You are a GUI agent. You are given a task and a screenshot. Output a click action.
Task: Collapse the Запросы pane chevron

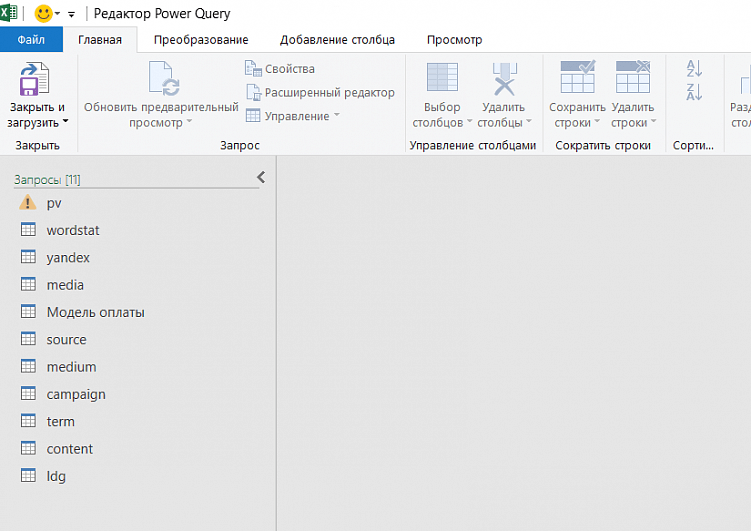tap(261, 177)
